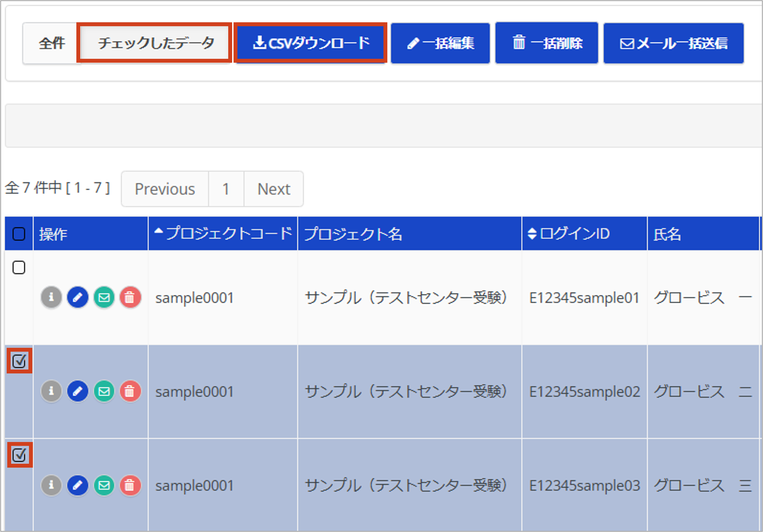
Task: Open info icon for E12345sample01 row
Action: pyautogui.click(x=51, y=297)
